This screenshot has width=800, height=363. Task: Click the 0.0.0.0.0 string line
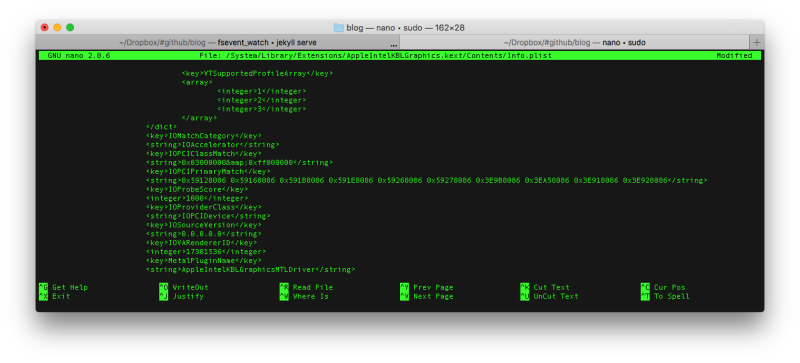[x=204, y=234]
